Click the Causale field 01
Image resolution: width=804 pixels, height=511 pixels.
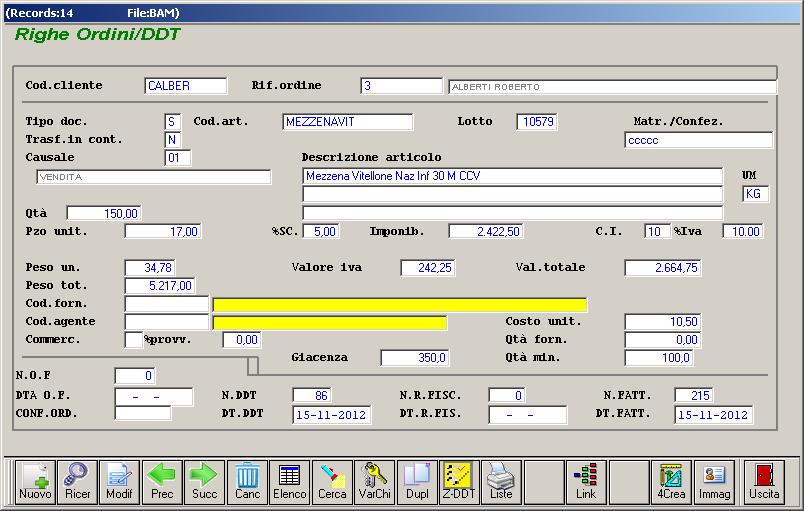point(177,158)
